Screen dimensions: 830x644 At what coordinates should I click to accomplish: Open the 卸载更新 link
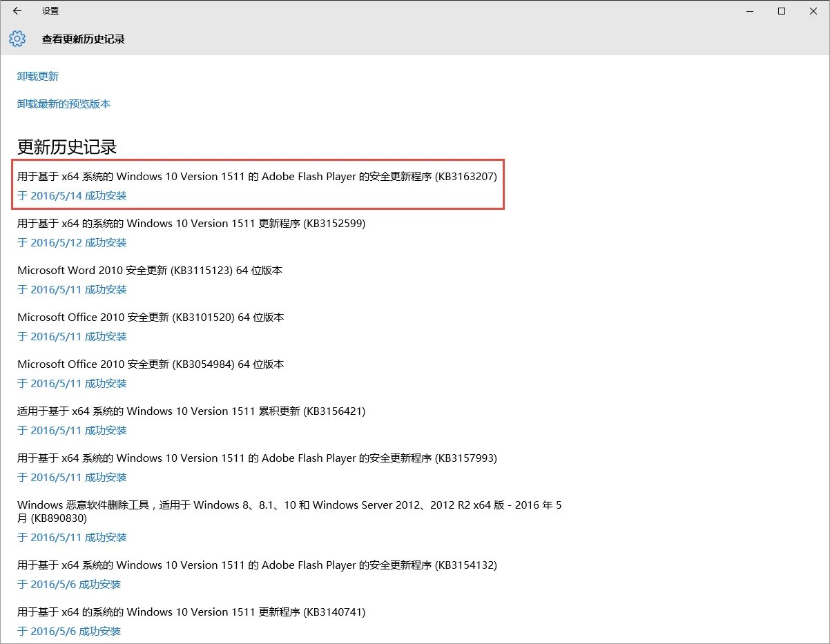tap(38, 77)
